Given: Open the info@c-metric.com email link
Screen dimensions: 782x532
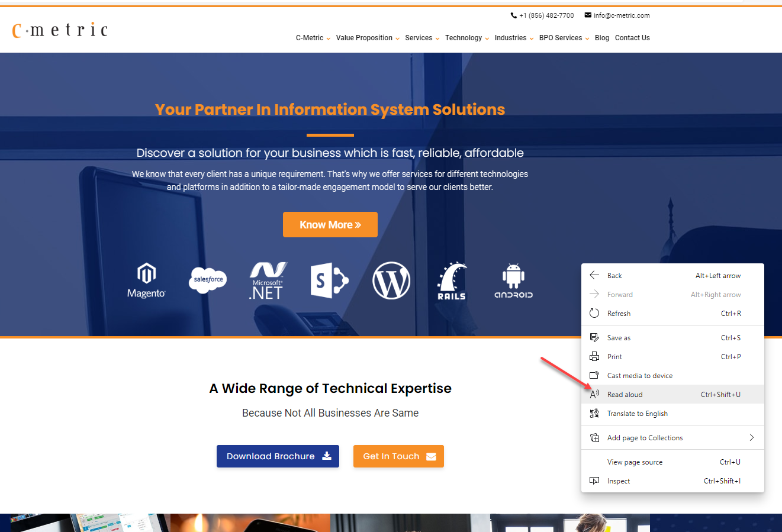Looking at the screenshot, I should click(x=621, y=15).
